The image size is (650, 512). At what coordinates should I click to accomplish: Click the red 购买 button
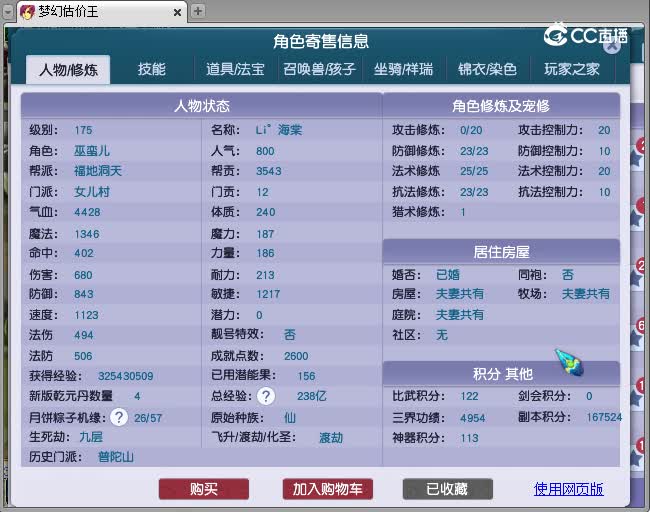coord(204,489)
